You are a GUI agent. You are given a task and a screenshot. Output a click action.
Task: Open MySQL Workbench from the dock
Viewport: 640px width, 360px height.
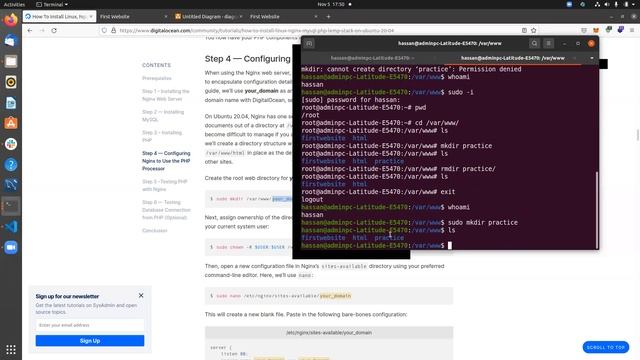11,185
